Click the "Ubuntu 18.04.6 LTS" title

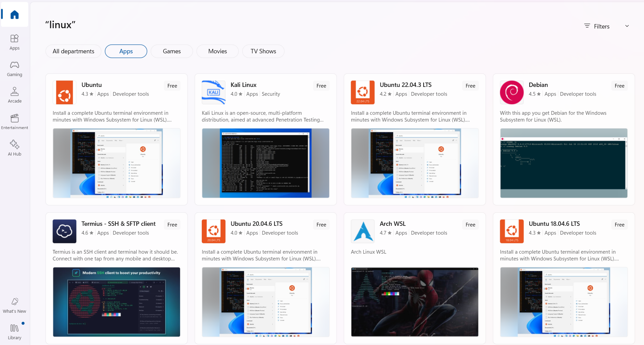click(x=554, y=224)
